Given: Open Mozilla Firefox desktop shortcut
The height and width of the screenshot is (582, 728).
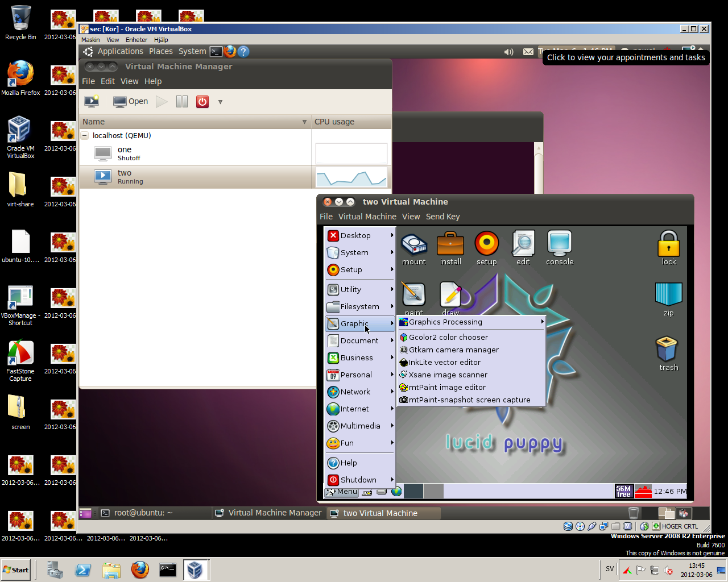Looking at the screenshot, I should tap(20, 78).
